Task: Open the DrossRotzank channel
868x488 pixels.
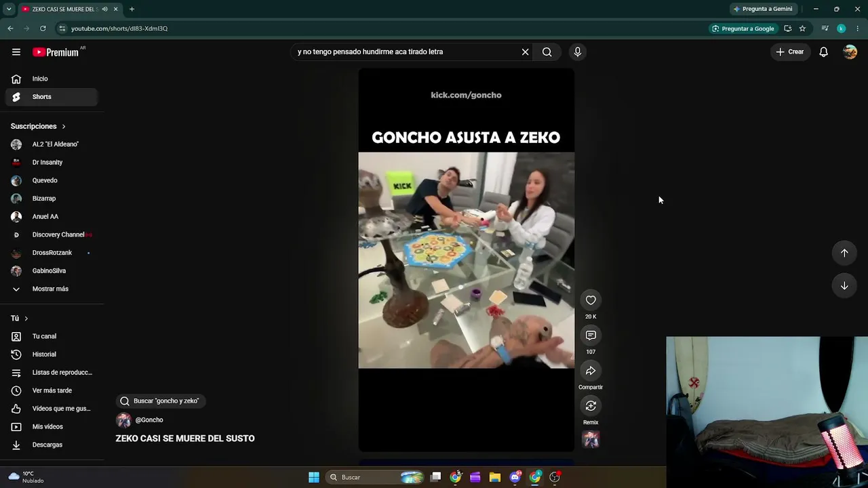Action: [52, 253]
